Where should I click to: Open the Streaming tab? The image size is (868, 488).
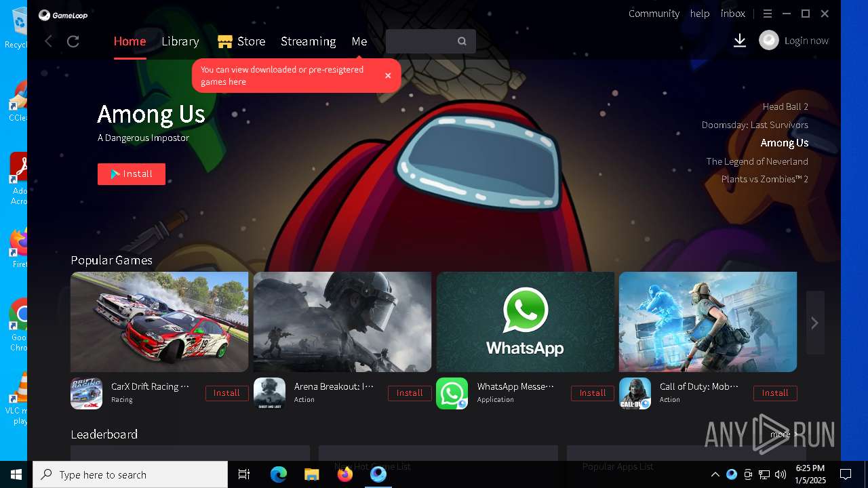[309, 41]
